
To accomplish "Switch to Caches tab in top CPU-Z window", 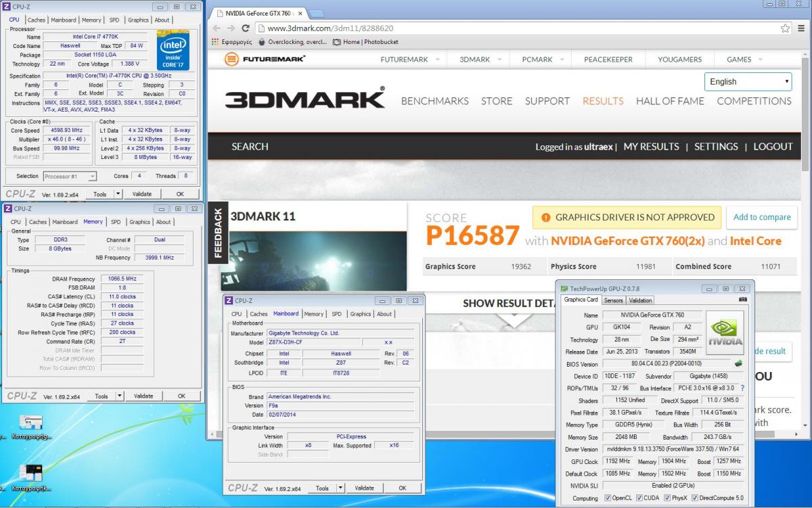I will [37, 20].
